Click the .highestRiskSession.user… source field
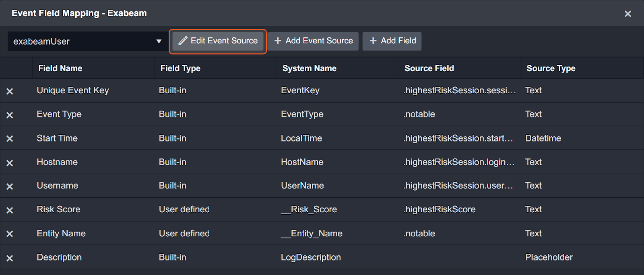644x275 pixels. point(458,186)
